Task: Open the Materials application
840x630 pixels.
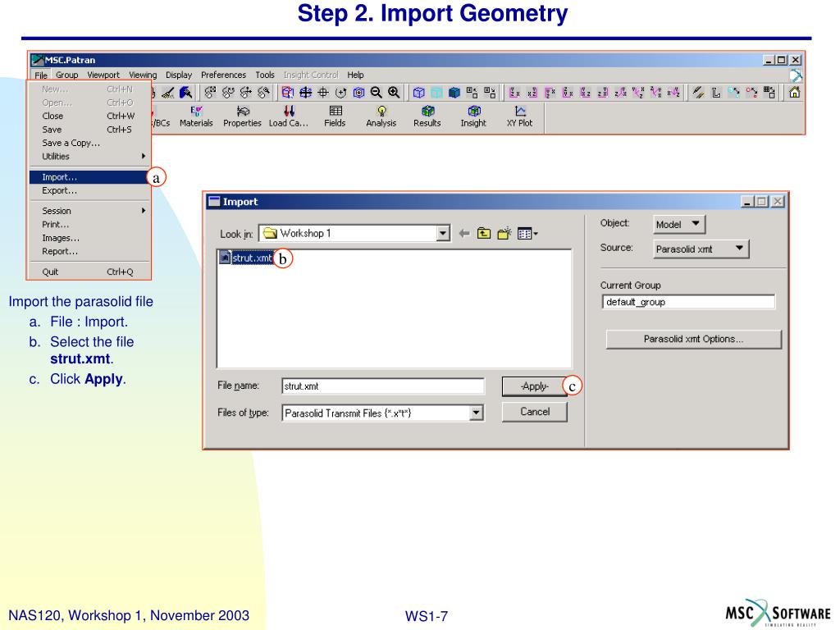Action: tap(196, 116)
